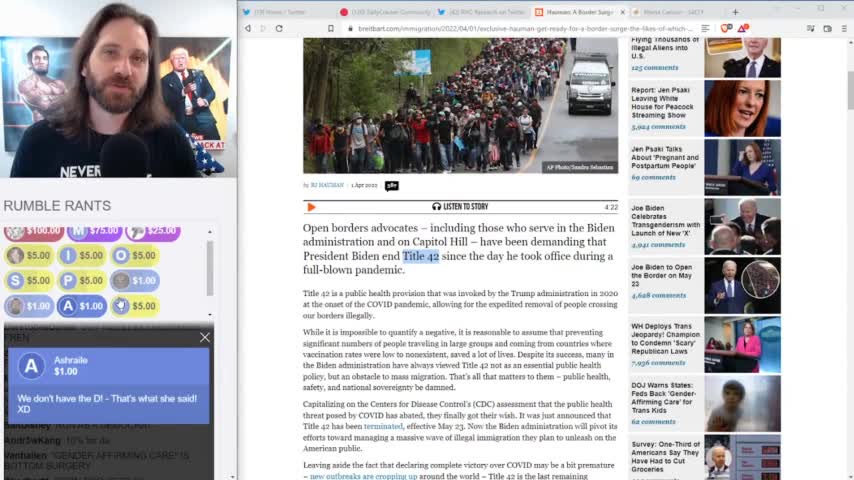Click the browser forward arrow
The image size is (854, 480).
[263, 28]
